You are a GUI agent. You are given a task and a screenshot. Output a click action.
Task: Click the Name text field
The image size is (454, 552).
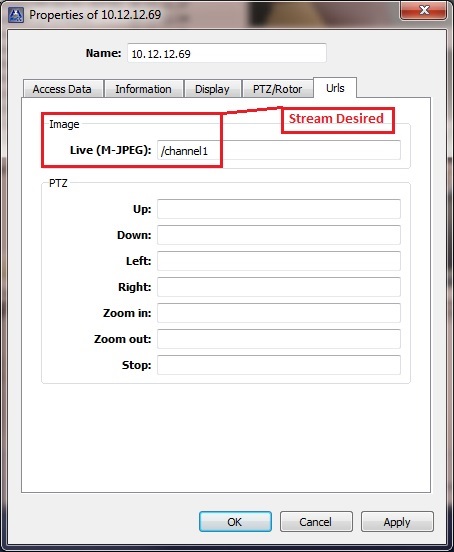point(227,54)
